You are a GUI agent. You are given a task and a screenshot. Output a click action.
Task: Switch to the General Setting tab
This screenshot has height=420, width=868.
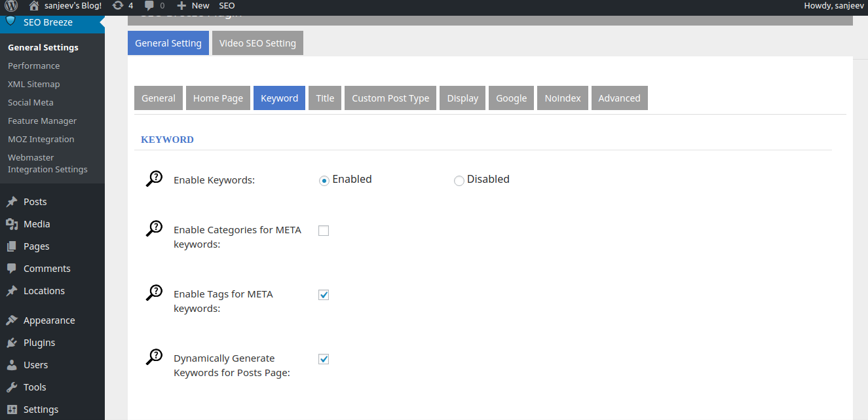[x=168, y=43]
